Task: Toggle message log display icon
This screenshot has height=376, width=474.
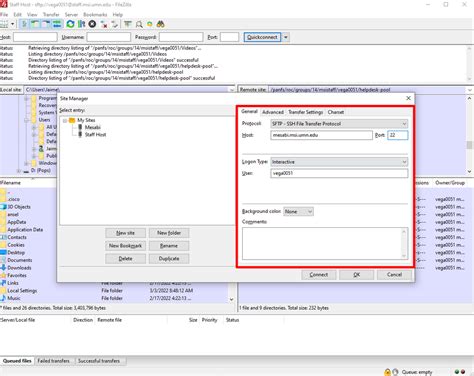Action: [24, 24]
